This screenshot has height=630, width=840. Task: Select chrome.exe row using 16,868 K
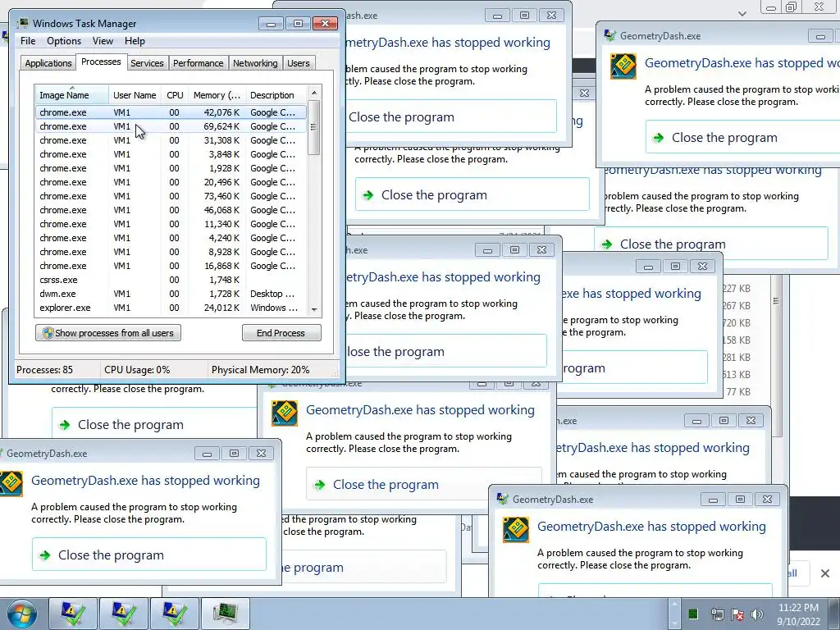tap(171, 266)
